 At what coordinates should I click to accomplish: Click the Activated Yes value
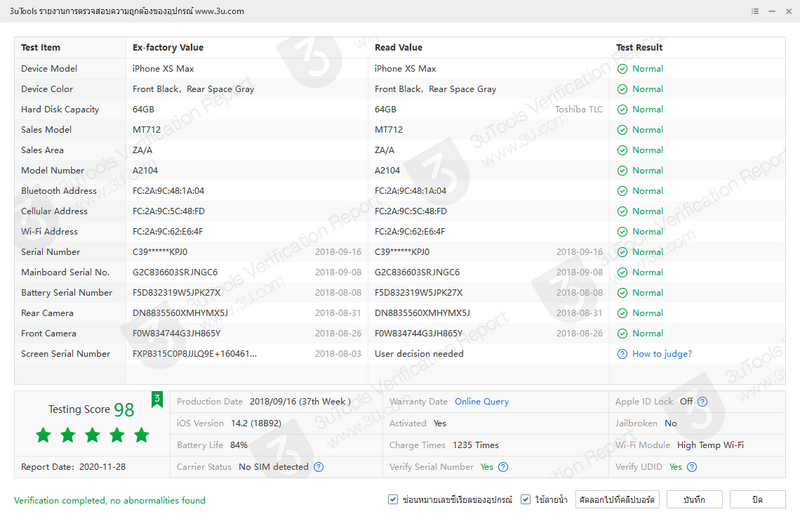(x=440, y=423)
